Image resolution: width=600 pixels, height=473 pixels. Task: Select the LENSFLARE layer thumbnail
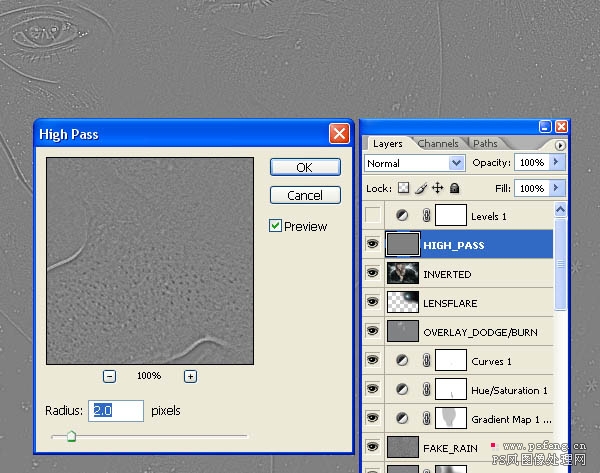(403, 302)
